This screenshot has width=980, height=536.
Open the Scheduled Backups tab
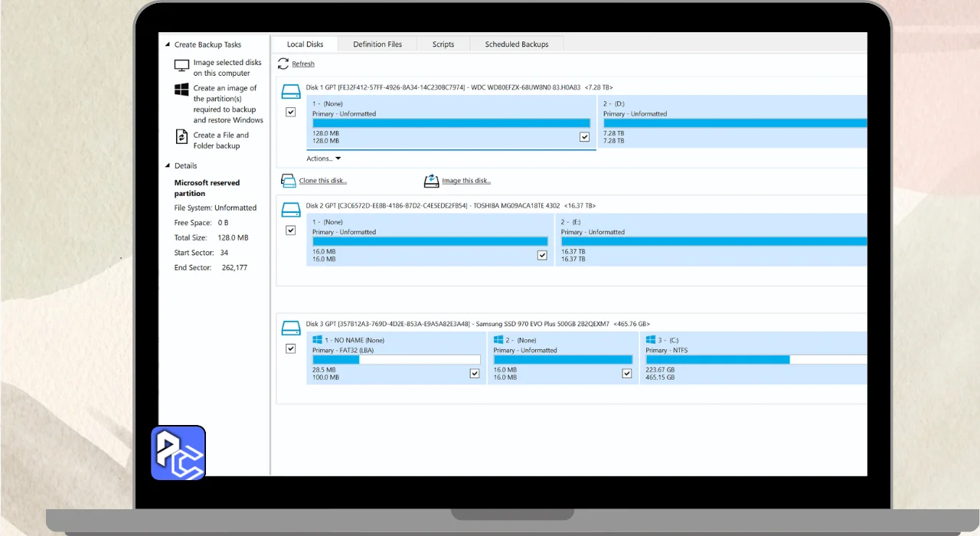(517, 44)
